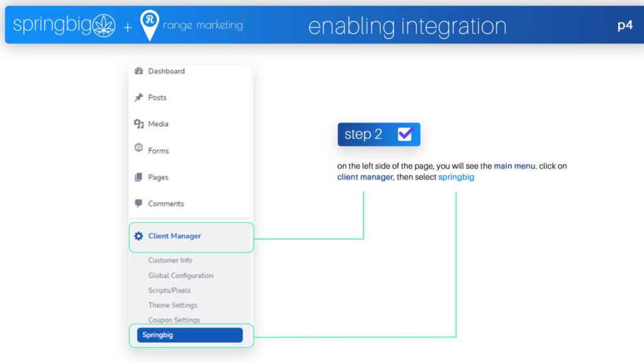Click the 'enabling integration' header title
644x363 pixels.
(x=407, y=26)
